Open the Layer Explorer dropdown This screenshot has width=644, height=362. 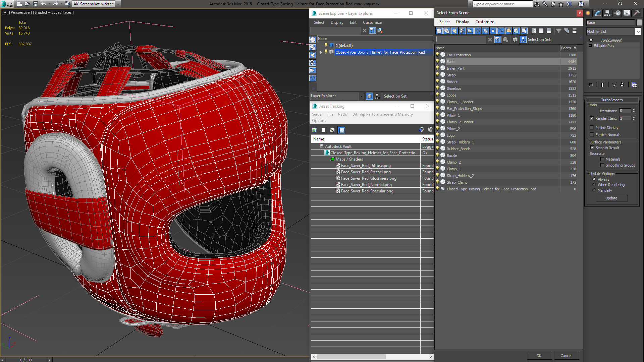pyautogui.click(x=361, y=96)
